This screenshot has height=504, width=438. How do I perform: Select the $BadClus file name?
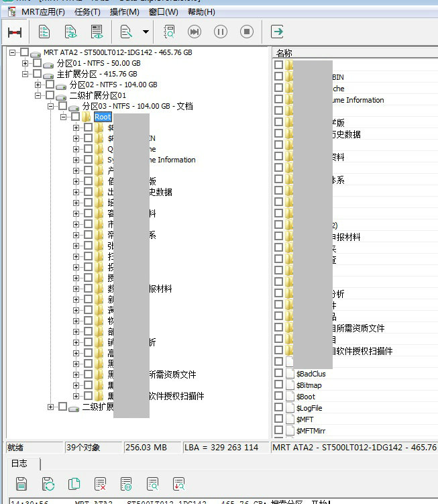(311, 374)
